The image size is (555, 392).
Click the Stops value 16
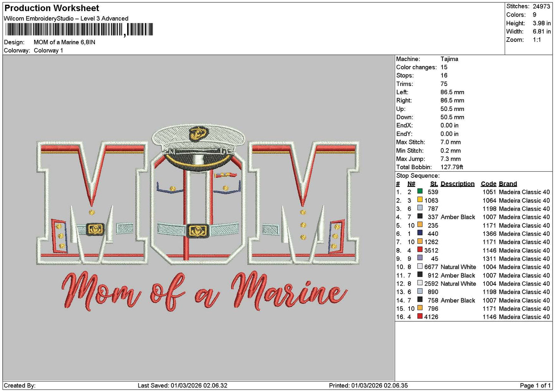(444, 76)
